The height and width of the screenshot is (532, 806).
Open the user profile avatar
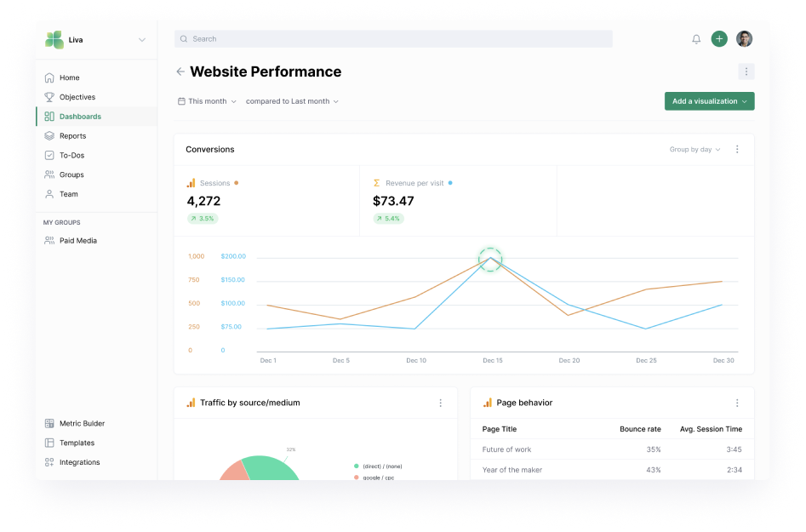point(744,39)
